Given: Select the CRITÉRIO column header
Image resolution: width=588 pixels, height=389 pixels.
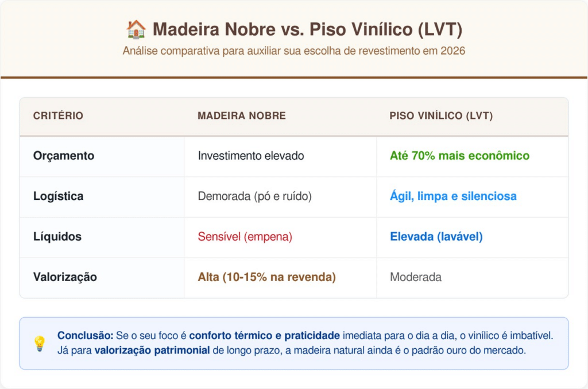Looking at the screenshot, I should (58, 115).
